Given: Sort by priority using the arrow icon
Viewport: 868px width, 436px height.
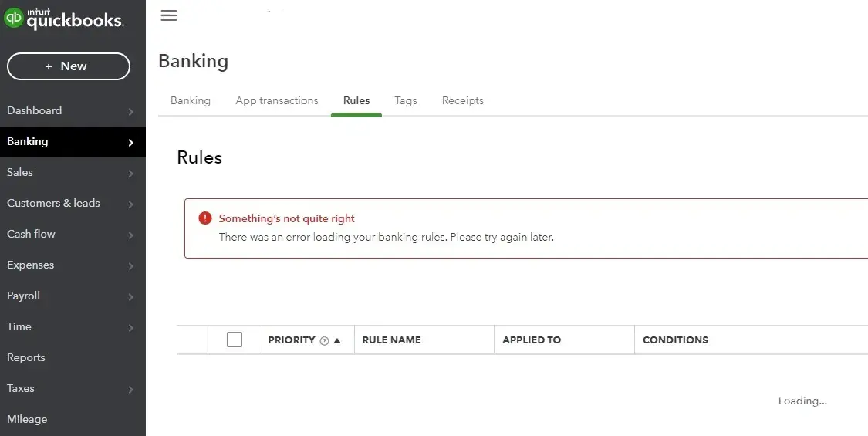Looking at the screenshot, I should [x=337, y=340].
